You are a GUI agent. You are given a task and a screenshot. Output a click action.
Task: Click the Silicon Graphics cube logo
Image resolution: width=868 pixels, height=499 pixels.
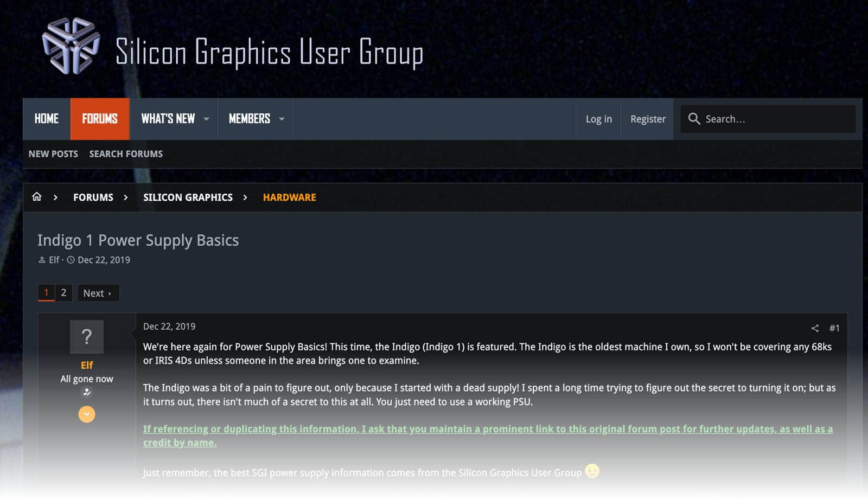[x=71, y=46]
